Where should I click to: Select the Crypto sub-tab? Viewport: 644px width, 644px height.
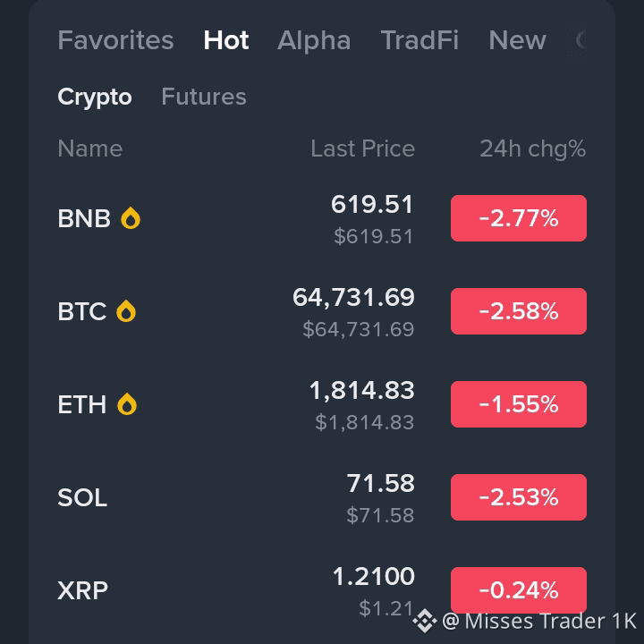(95, 97)
